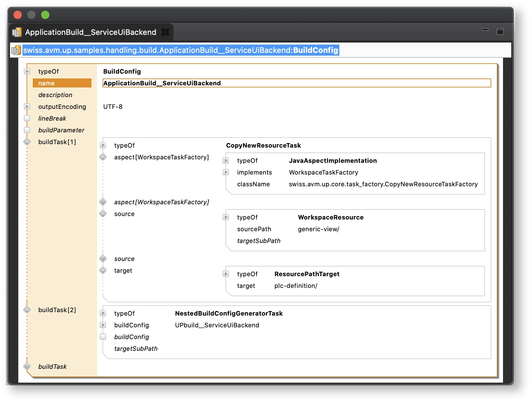This screenshot has height=402, width=532.
Task: Open the UPbuild__ServiceUiBackend buildConfig reference
Action: 217,325
